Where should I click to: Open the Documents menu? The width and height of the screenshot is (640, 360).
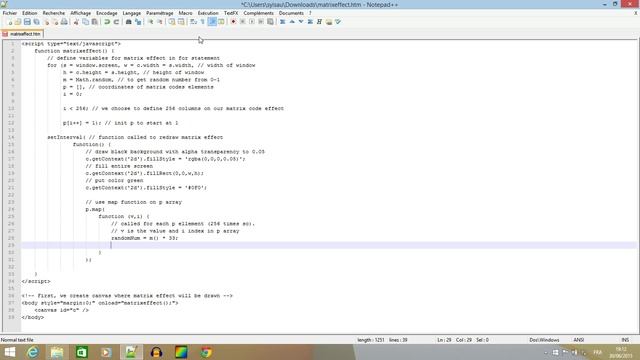pos(291,13)
